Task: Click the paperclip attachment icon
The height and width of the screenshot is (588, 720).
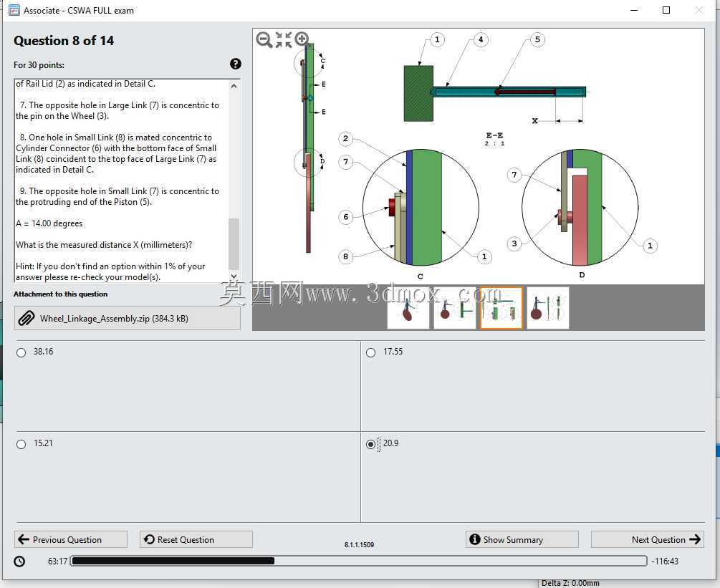Action: point(27,318)
